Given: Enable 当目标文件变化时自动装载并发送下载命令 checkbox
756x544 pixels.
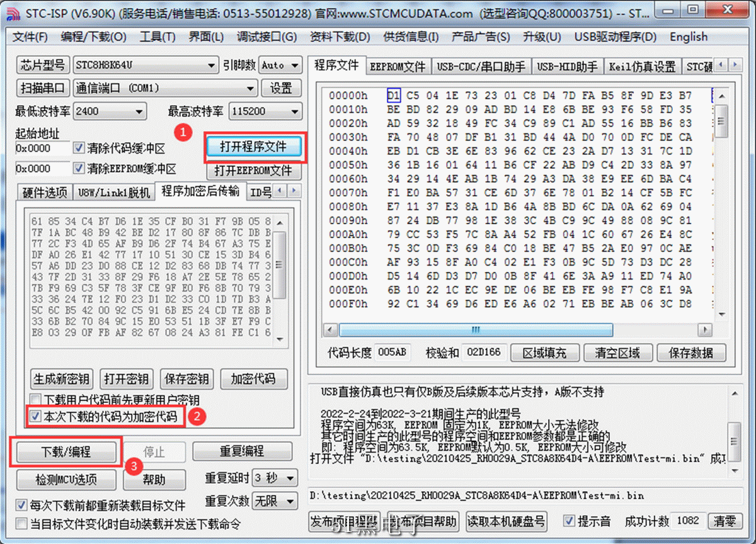Looking at the screenshot, I should pyautogui.click(x=21, y=523).
